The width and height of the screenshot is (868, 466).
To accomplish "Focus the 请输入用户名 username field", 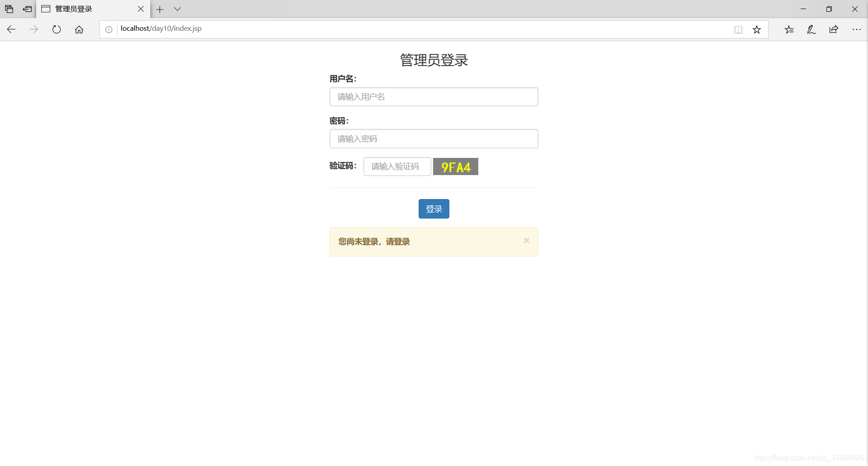I will [x=434, y=97].
